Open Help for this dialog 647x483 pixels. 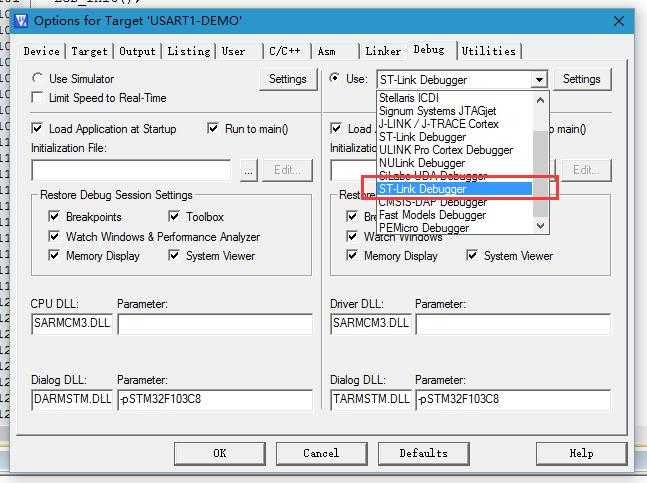(581, 453)
